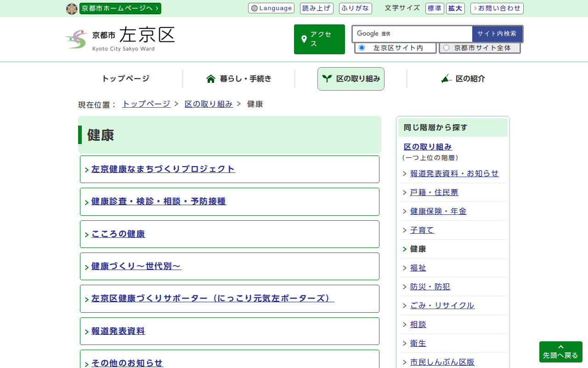Select the 左京区サイト内 radio button
This screenshot has height=368, width=588.
362,48
